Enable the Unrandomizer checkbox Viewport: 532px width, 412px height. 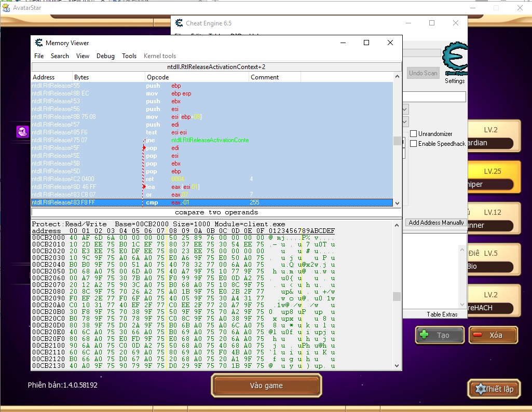414,134
